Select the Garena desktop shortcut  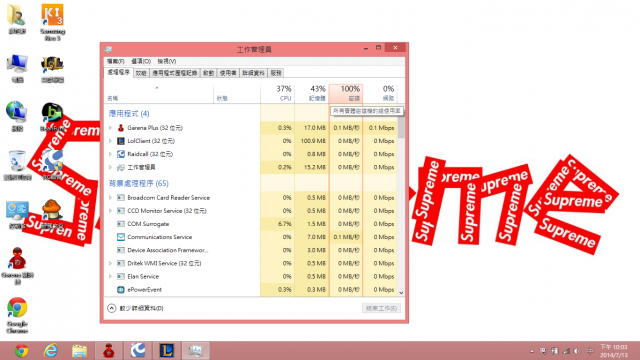pos(17,265)
